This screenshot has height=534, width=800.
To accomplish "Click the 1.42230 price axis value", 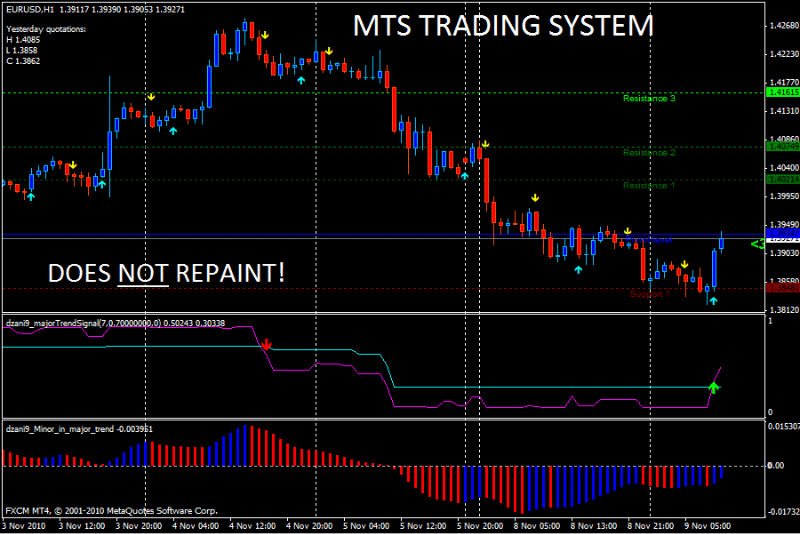I will [x=784, y=54].
